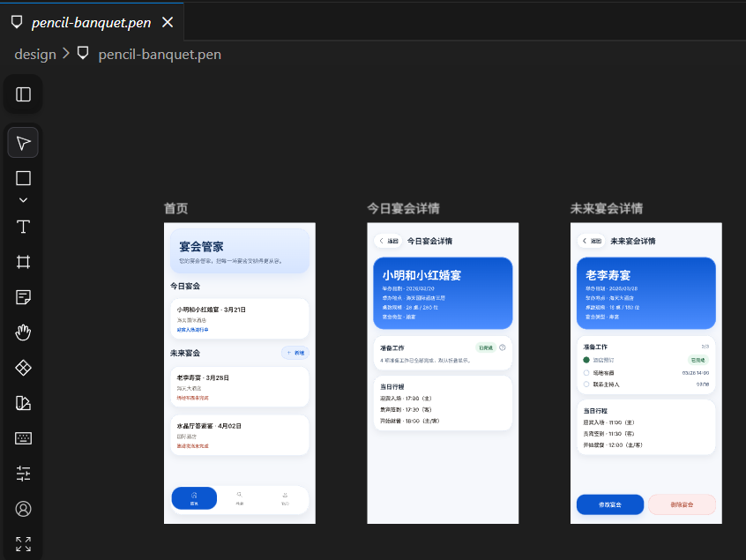Image resolution: width=746 pixels, height=560 pixels.
Task: Click the 修改宴会 blue button
Action: click(x=609, y=504)
